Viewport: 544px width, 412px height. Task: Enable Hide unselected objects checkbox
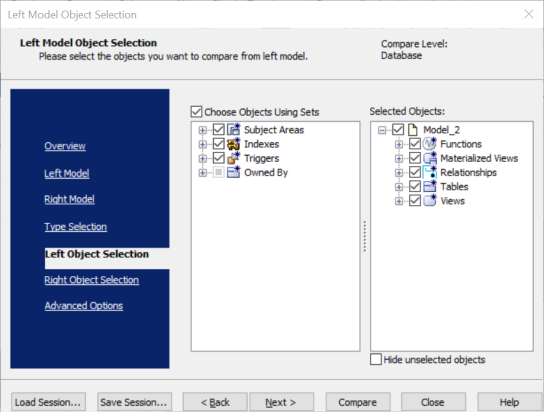pyautogui.click(x=376, y=359)
